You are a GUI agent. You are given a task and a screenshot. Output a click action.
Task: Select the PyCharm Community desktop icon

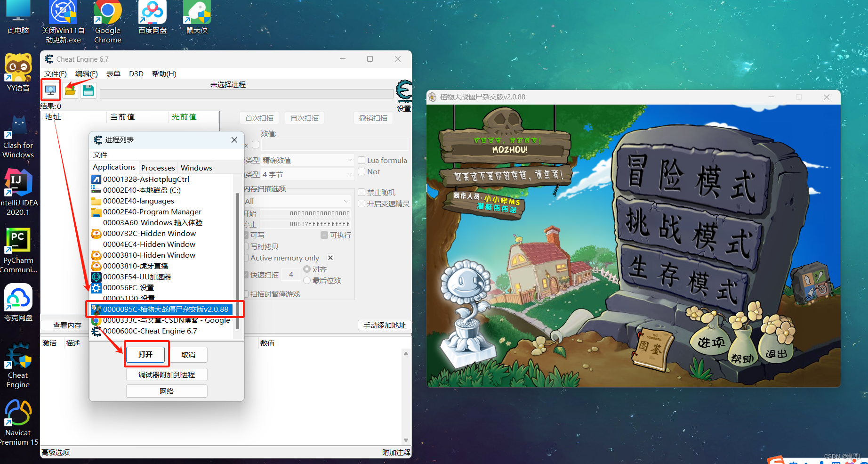[18, 251]
